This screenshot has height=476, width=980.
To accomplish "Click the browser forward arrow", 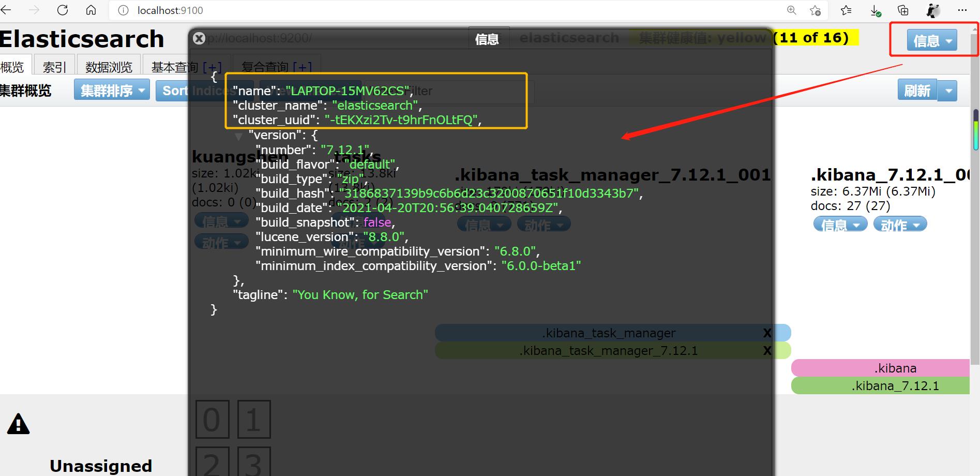I will coord(34,10).
